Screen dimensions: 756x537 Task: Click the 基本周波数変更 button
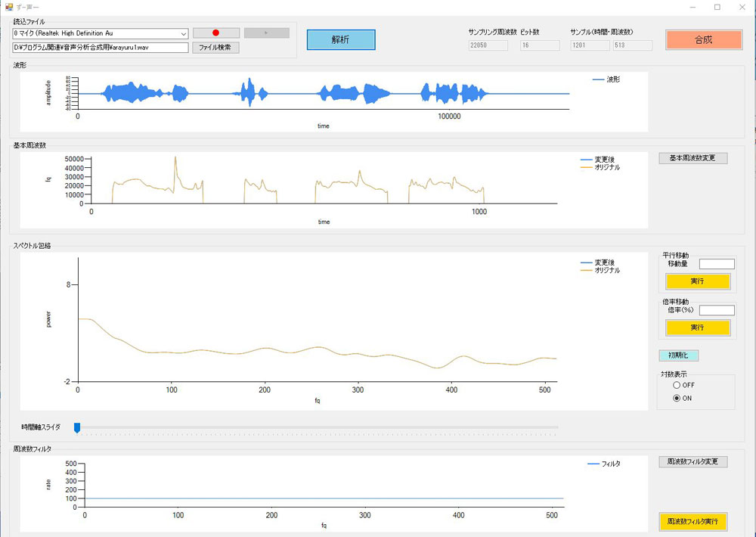(x=692, y=158)
